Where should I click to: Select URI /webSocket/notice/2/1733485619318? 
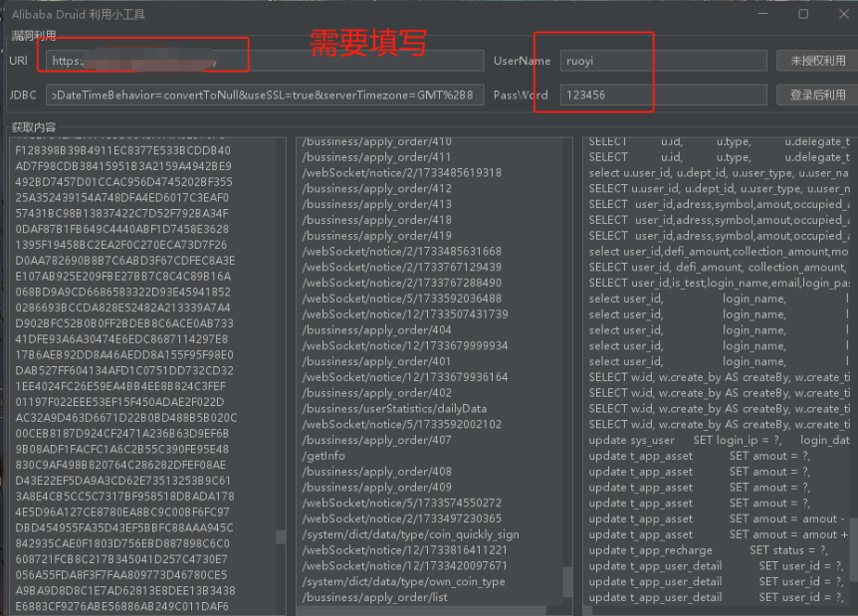402,173
